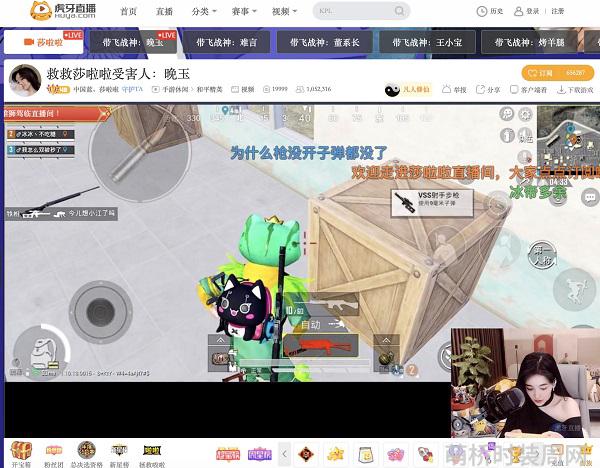Switch to the 董系长 stream tab

point(324,42)
